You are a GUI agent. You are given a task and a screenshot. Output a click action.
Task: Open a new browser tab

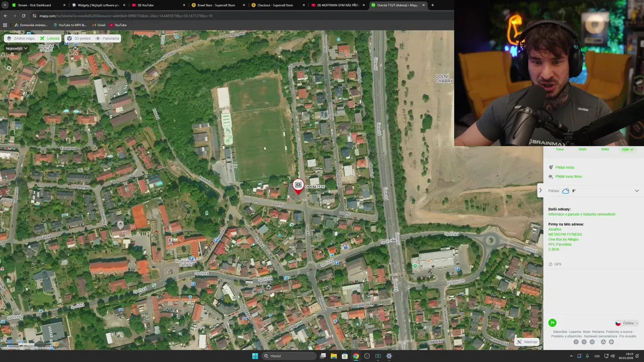pyautogui.click(x=432, y=5)
